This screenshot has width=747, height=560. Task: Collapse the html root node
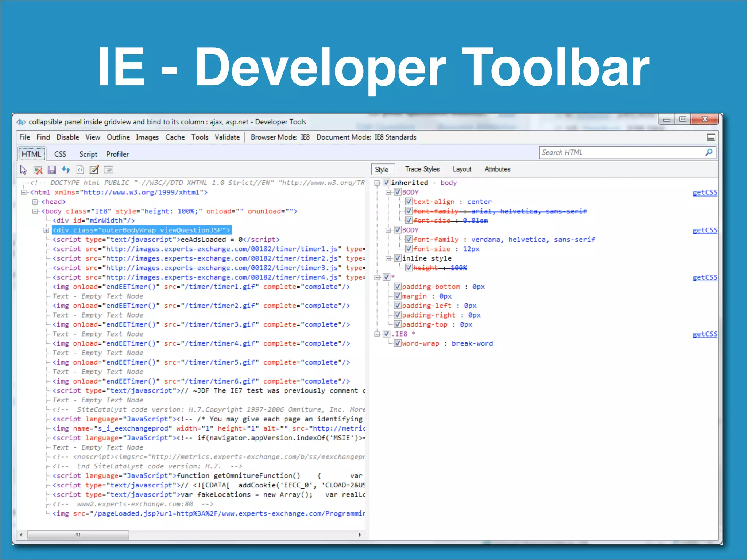24,192
